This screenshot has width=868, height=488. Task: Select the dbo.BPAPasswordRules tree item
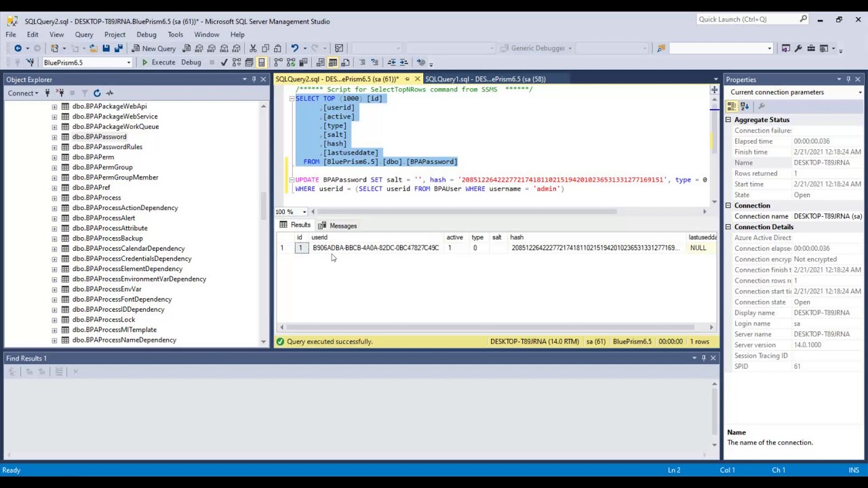(107, 147)
